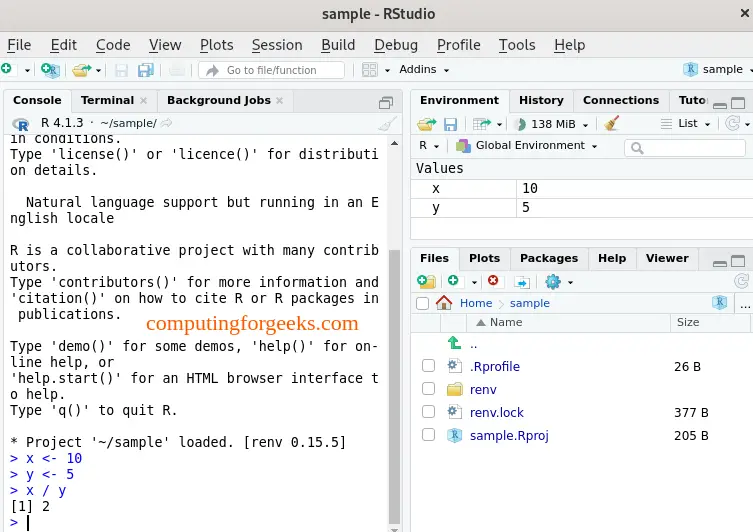This screenshot has width=753, height=532.
Task: Click the Open File folder icon
Action: pyautogui.click(x=82, y=70)
